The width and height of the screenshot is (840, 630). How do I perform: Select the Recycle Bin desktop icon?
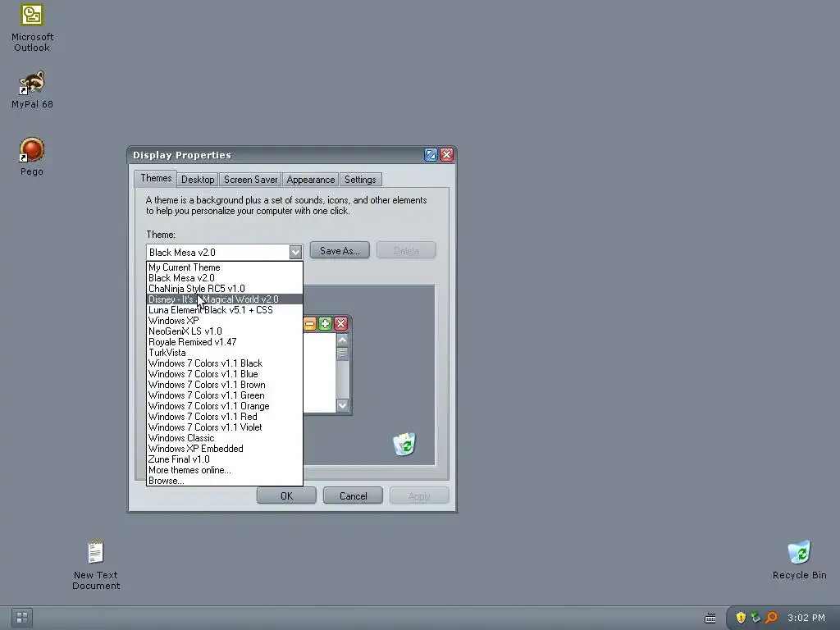coord(799,560)
